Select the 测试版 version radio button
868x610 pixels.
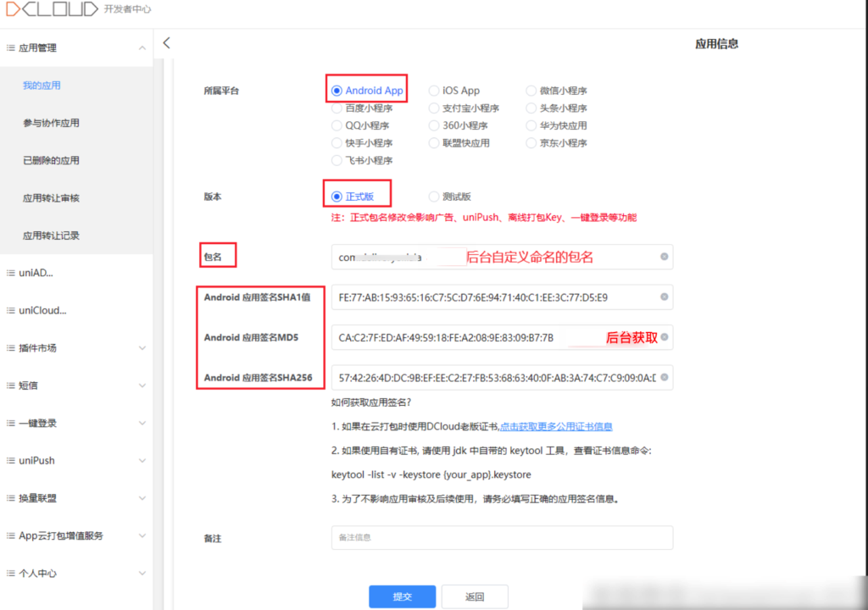tap(434, 197)
